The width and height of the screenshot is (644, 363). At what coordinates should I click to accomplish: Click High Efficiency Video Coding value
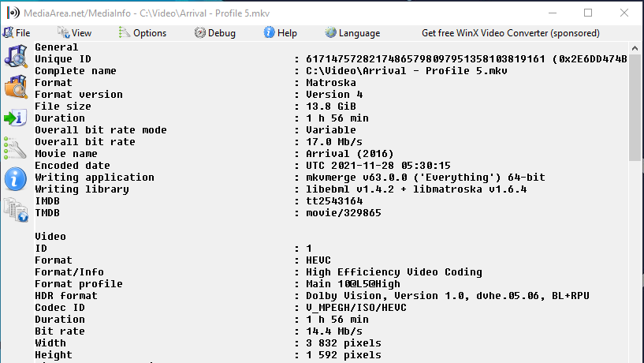(x=394, y=272)
